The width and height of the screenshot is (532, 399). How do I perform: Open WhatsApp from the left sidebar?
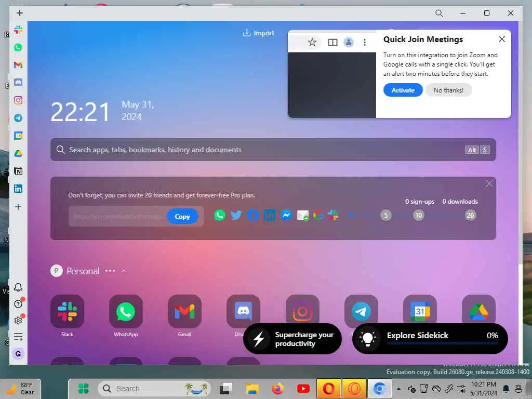pyautogui.click(x=18, y=47)
